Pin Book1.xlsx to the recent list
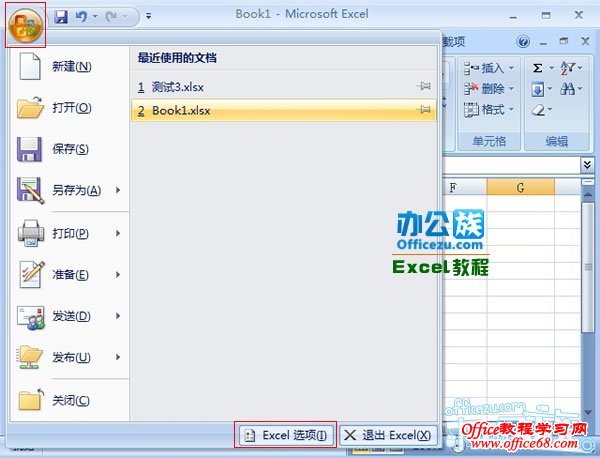 tap(424, 110)
